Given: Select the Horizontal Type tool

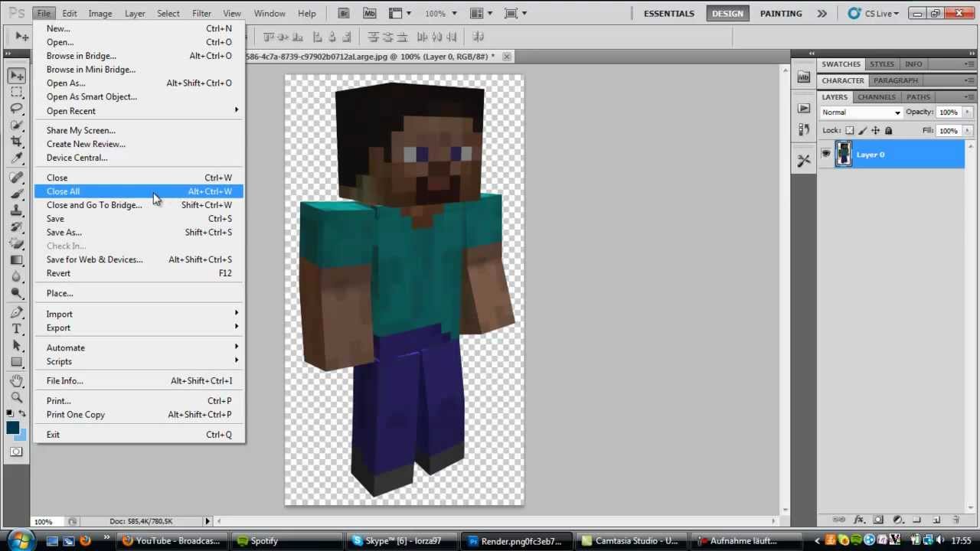Looking at the screenshot, I should tap(17, 329).
